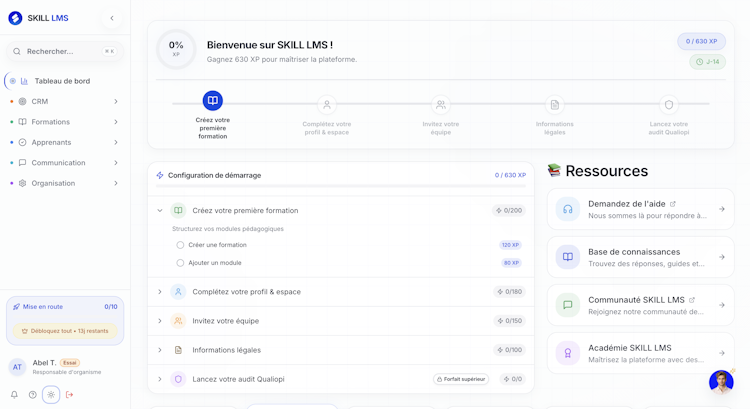Toggle light theme with the sun icon

[x=51, y=395]
